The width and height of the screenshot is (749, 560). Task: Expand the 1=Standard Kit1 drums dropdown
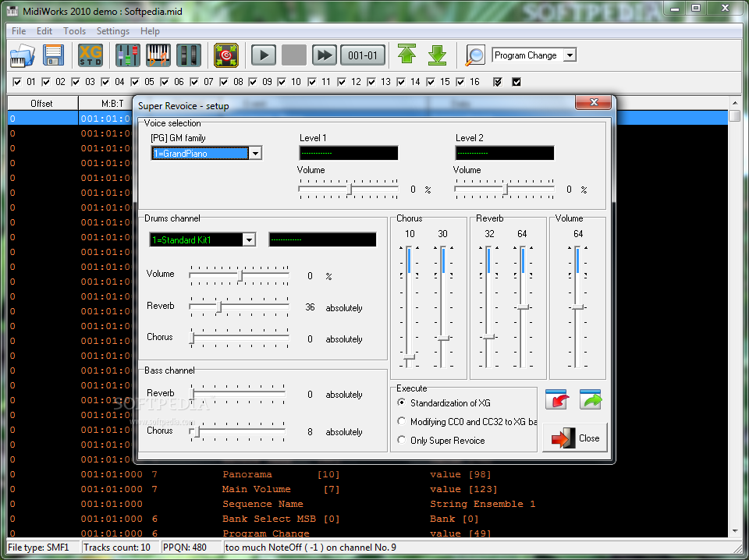coord(249,239)
